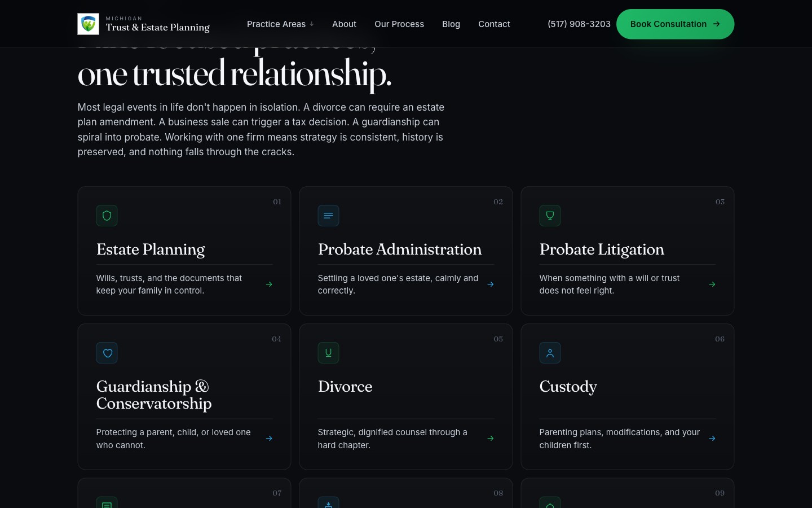This screenshot has height=508, width=812.
Task: Click the card number 03 label
Action: click(720, 202)
